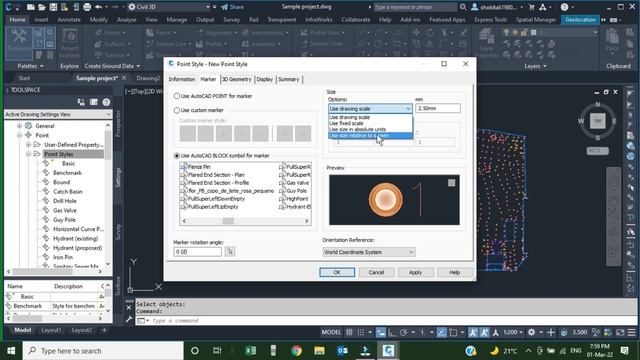The width and height of the screenshot is (640, 360).
Task: Open Active Drawing Settings View dropdown
Action: [x=58, y=114]
